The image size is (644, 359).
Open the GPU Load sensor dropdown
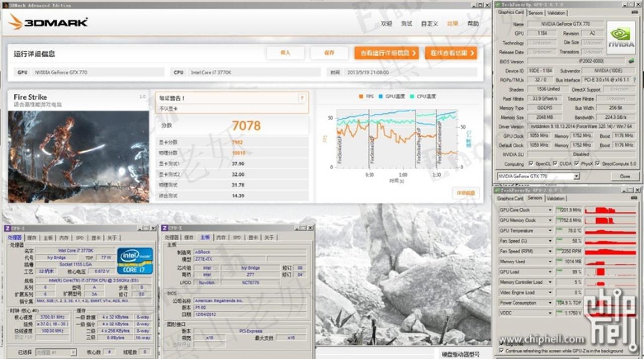pos(550,272)
